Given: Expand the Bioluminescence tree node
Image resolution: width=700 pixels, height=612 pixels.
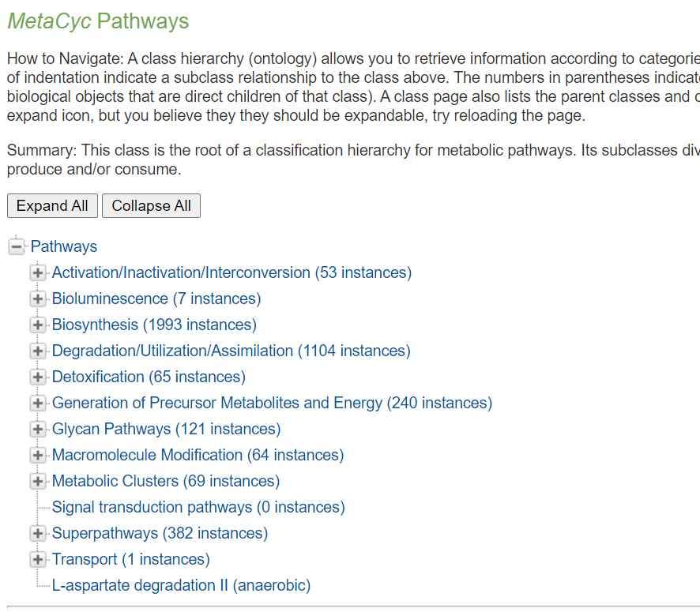Looking at the screenshot, I should [37, 299].
